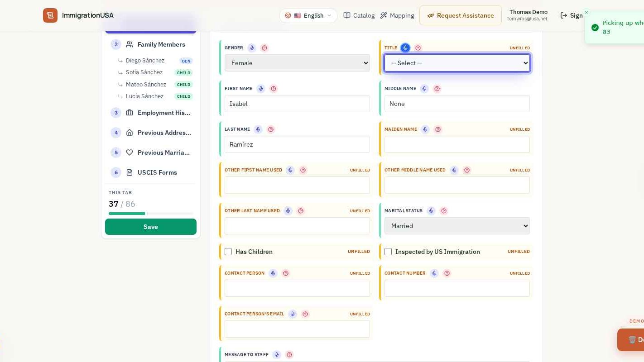Go to Employment History section
This screenshot has width=644, height=362.
click(x=151, y=113)
